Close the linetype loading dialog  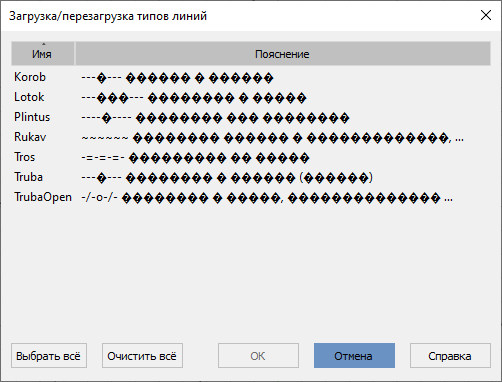(x=486, y=15)
